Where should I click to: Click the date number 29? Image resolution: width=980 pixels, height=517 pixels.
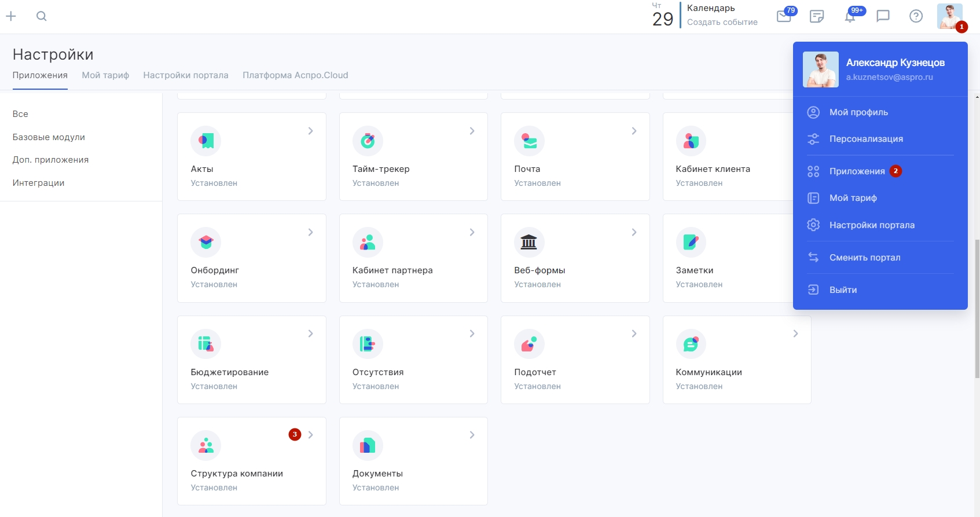click(x=663, y=19)
